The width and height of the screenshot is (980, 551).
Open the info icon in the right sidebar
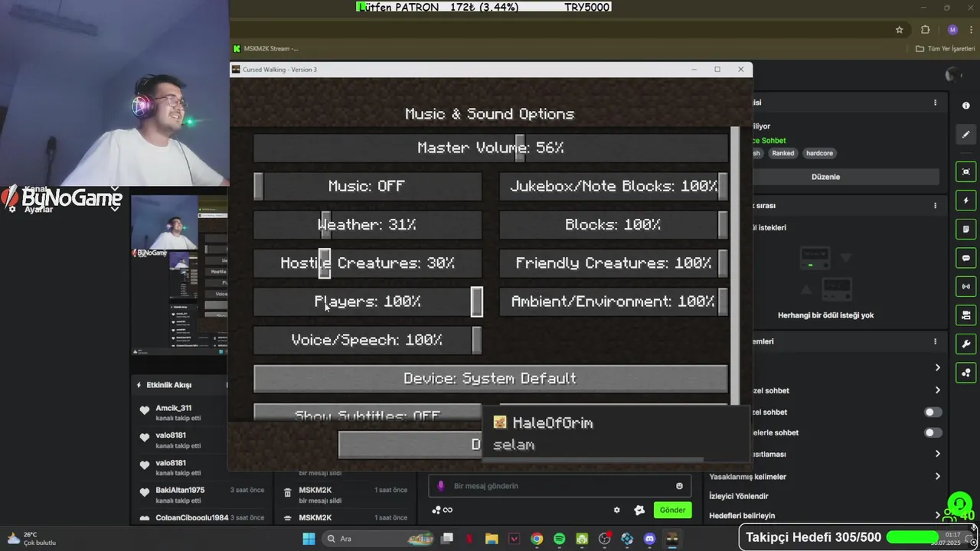(x=965, y=106)
